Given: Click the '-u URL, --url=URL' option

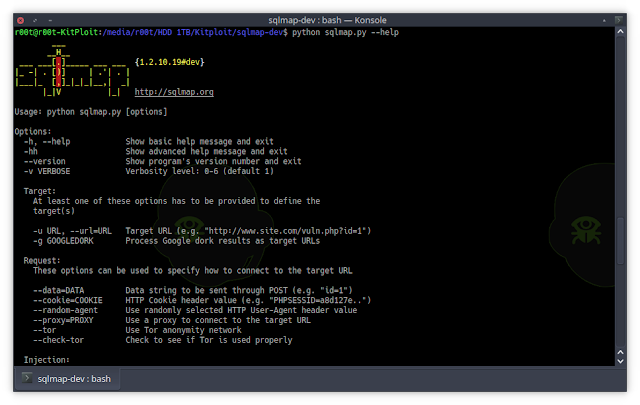Looking at the screenshot, I should coord(72,231).
